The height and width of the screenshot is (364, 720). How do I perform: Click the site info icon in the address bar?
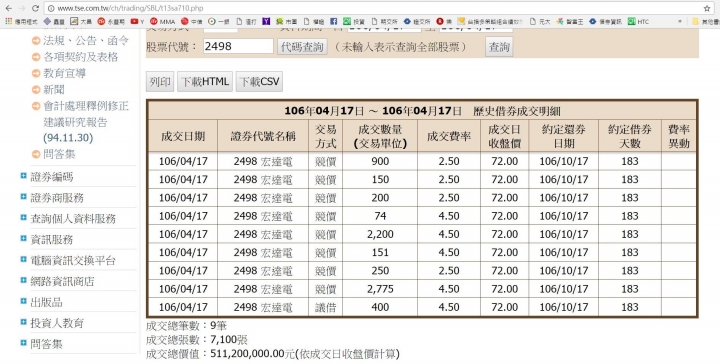coord(51,8)
